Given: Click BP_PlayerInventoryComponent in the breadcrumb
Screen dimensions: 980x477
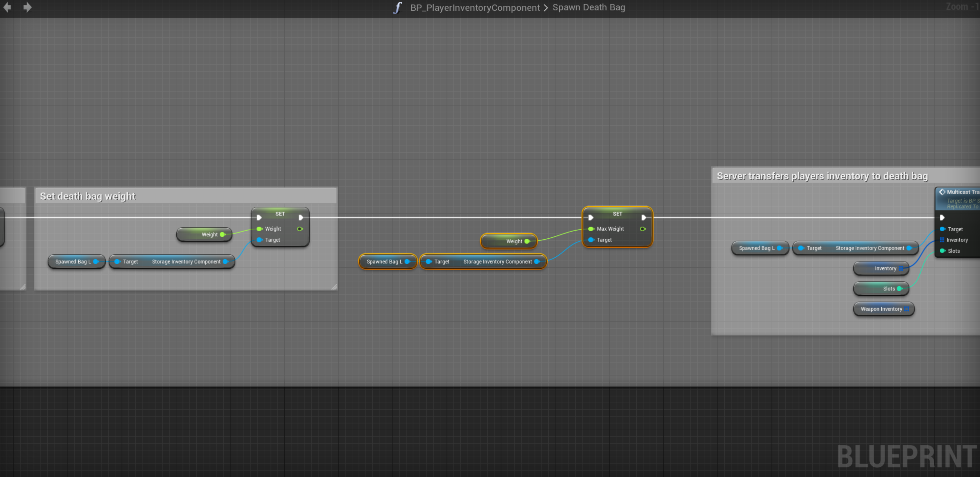Looking at the screenshot, I should [475, 8].
